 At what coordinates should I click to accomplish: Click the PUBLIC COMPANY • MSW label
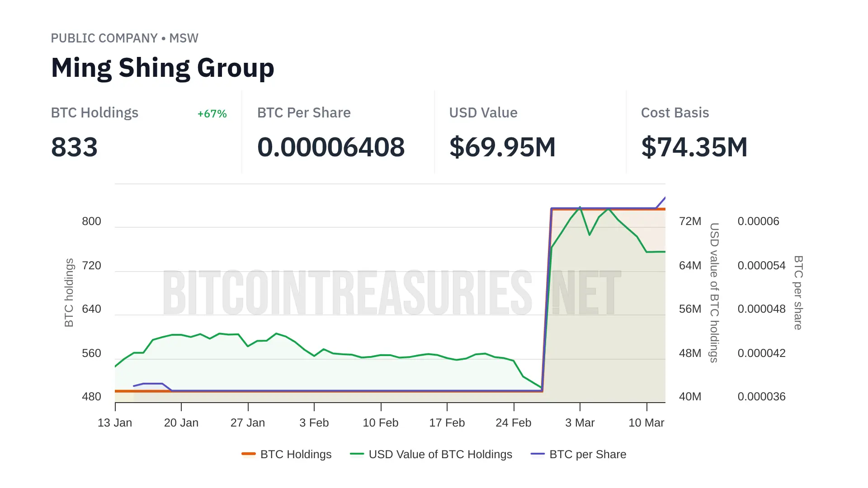124,38
